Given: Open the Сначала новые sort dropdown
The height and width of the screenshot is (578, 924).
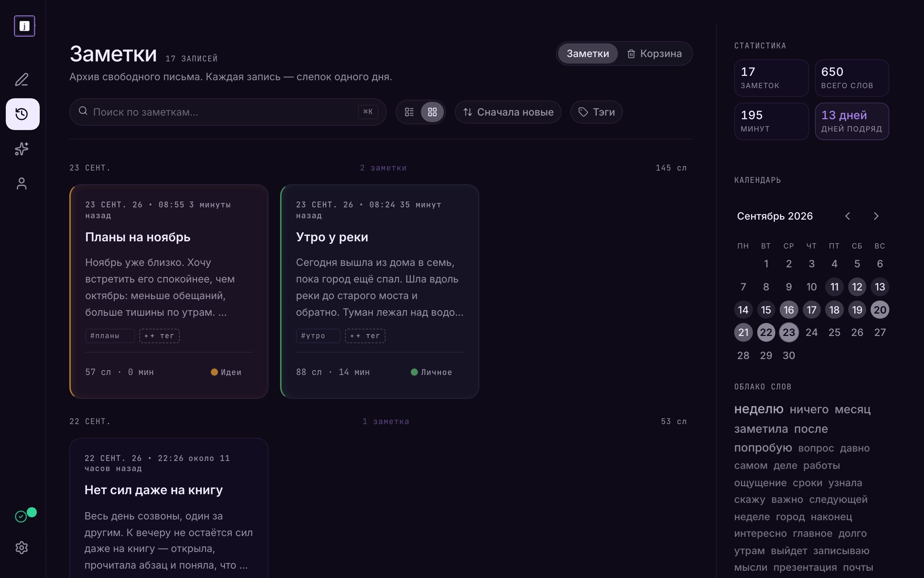Looking at the screenshot, I should click(508, 112).
